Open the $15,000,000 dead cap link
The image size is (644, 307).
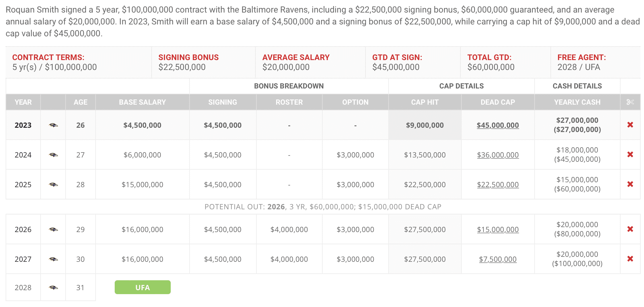[x=498, y=229]
